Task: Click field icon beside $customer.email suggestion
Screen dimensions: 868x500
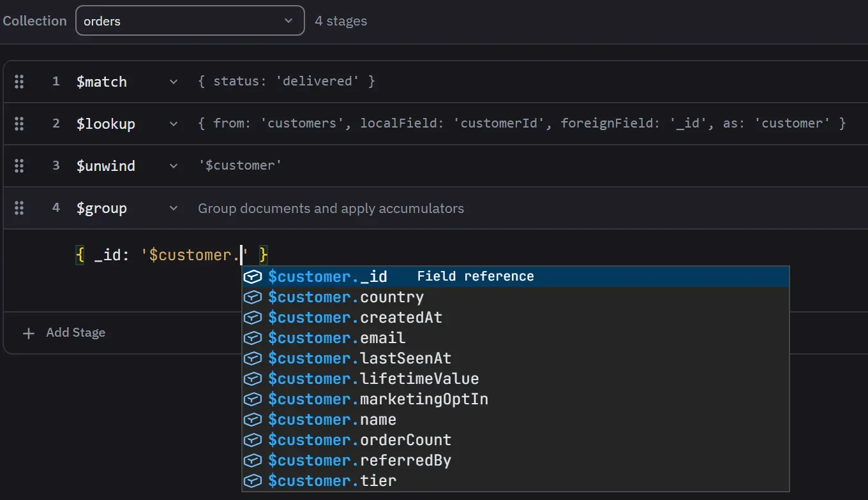Action: pos(253,338)
